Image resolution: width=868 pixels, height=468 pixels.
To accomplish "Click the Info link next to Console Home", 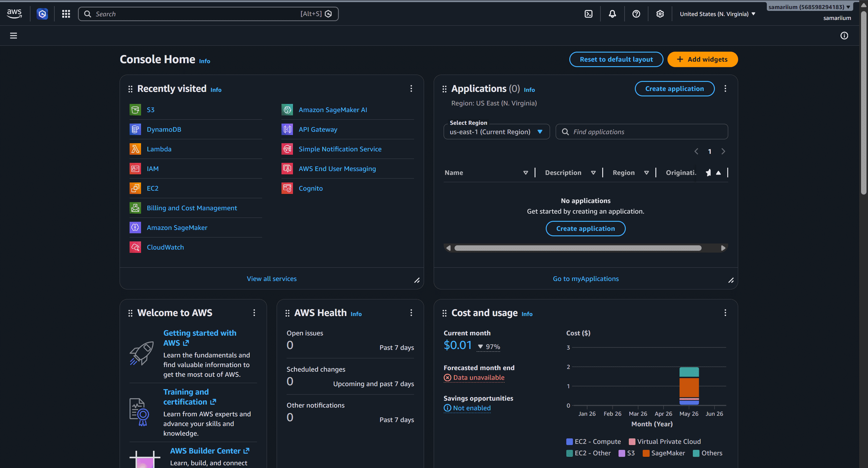I will pos(204,61).
